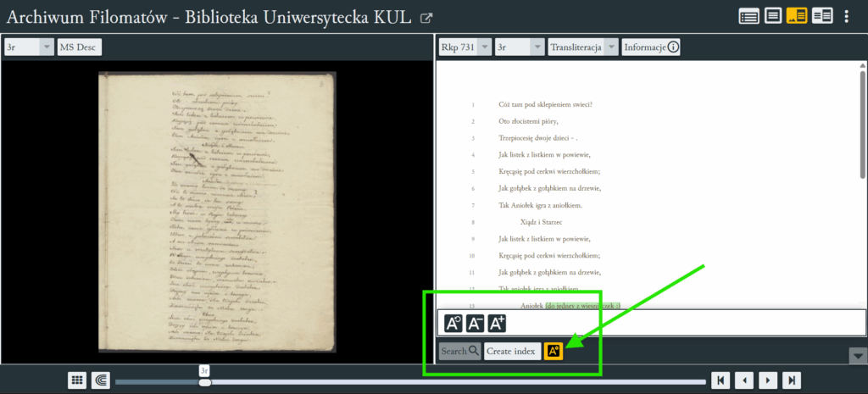Toggle the text-only view mode

pyautogui.click(x=772, y=16)
